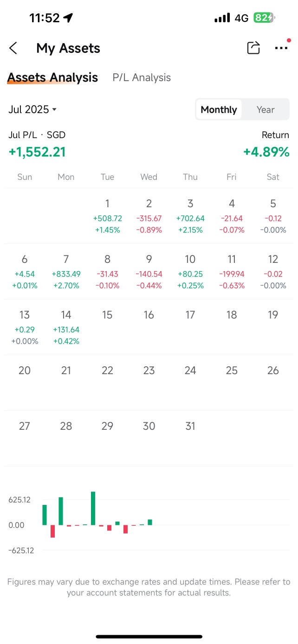This screenshot has width=298, height=644.
Task: Select July 11 showing -199.94
Action: pyautogui.click(x=232, y=272)
